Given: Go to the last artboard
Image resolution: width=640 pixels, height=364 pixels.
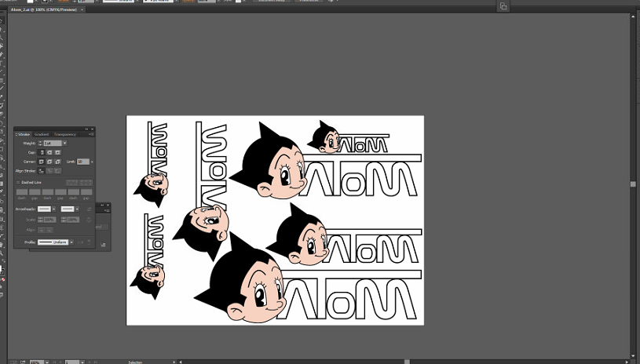Looking at the screenshot, I should click(96, 362).
